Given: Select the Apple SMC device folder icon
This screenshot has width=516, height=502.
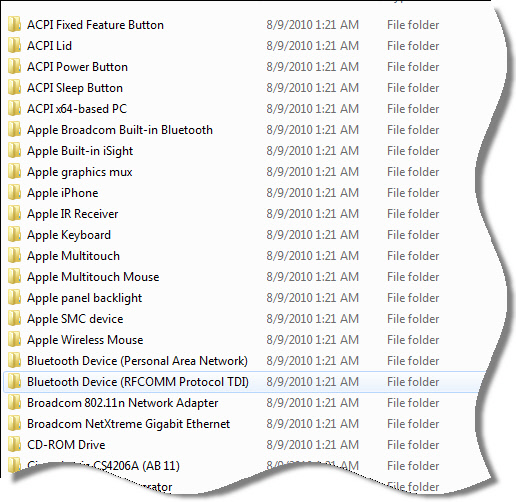Looking at the screenshot, I should pyautogui.click(x=14, y=319).
